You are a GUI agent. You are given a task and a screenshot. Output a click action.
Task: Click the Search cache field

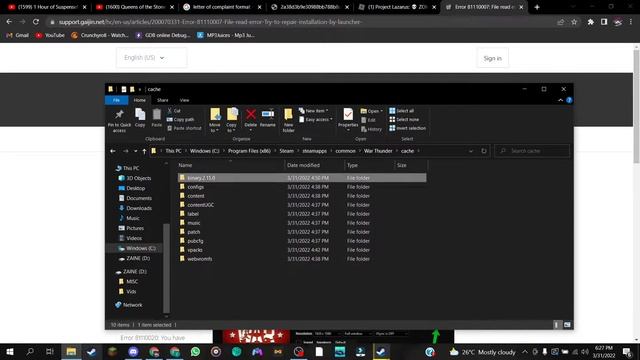click(x=532, y=151)
